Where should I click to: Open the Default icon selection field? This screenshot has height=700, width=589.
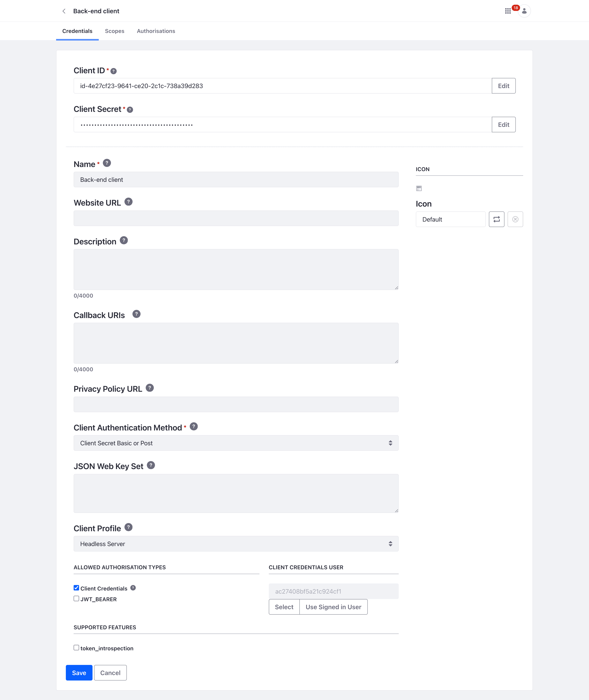pos(451,219)
